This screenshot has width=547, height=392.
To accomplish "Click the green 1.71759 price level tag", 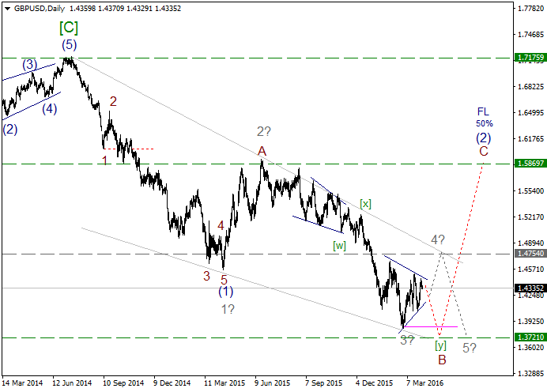I will tap(530, 58).
